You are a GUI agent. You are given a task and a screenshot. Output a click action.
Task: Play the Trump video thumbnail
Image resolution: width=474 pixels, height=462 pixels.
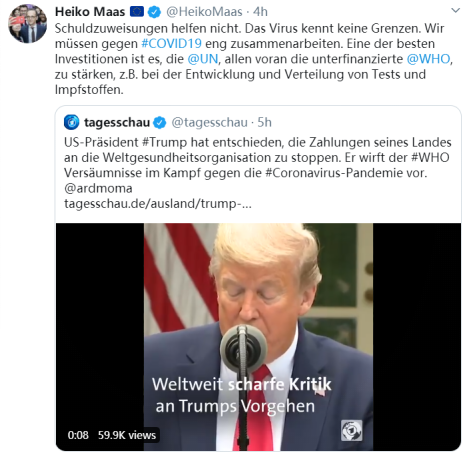click(x=258, y=337)
